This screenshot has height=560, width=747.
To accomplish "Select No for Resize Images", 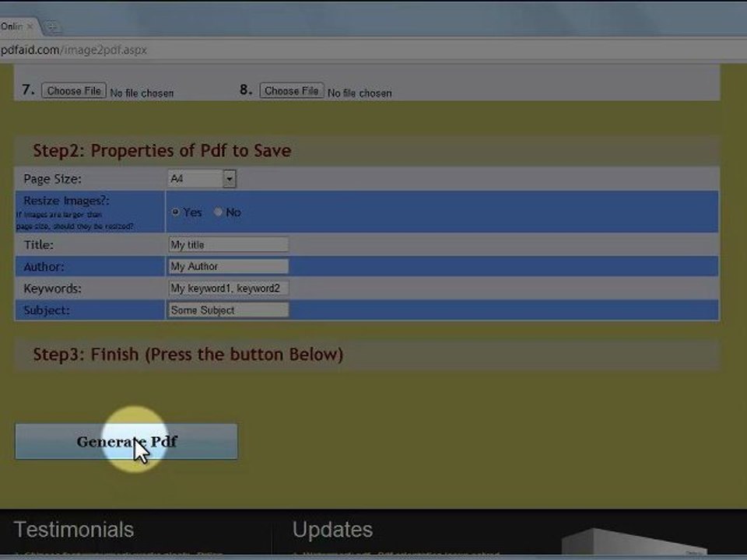I will tap(218, 212).
